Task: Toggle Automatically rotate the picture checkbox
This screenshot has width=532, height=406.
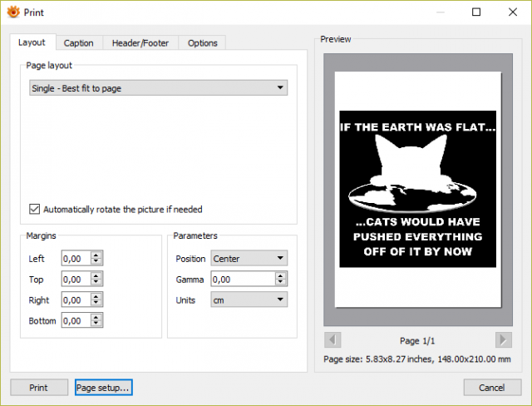Action: click(34, 209)
